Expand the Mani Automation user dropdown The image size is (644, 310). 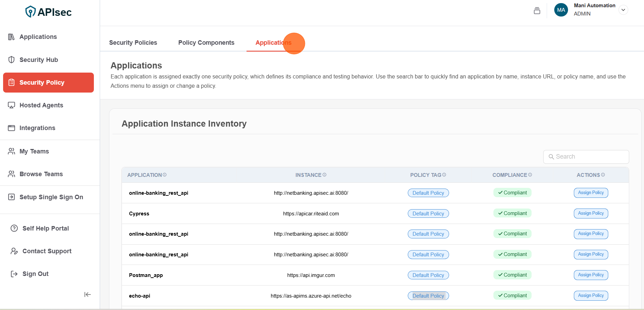623,10
